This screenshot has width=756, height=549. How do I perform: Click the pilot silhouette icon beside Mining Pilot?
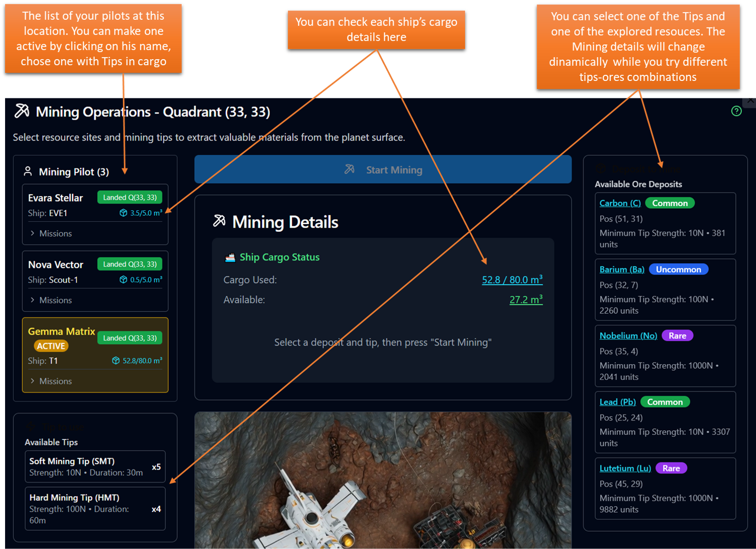(28, 172)
